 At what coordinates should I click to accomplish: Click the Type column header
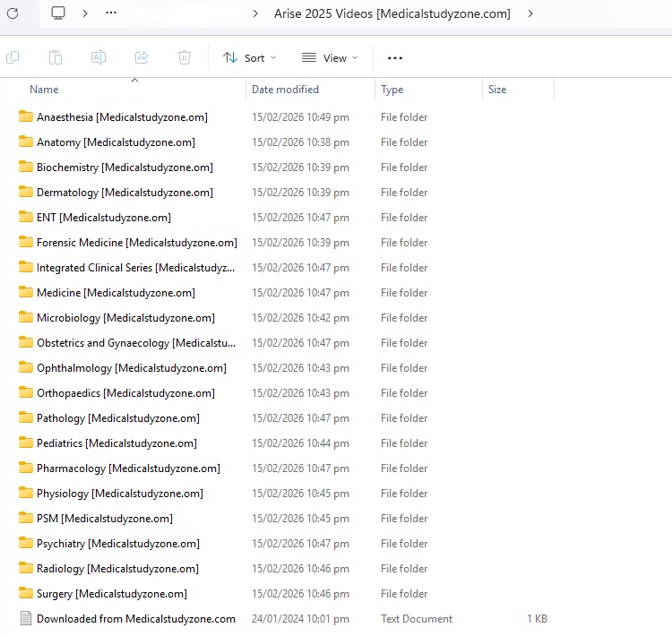click(x=392, y=90)
